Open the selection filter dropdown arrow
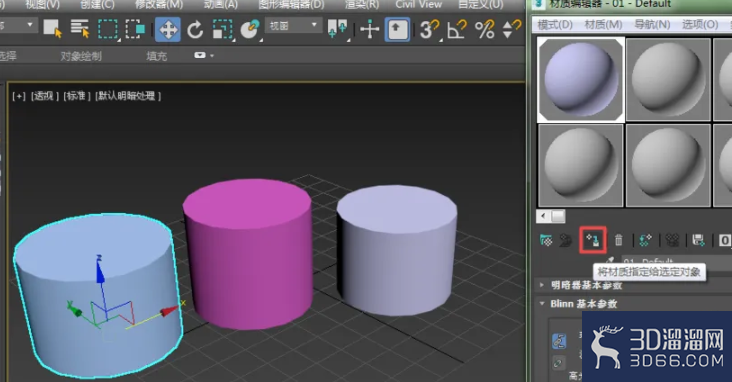Viewport: 732px width, 382px height. [30, 25]
